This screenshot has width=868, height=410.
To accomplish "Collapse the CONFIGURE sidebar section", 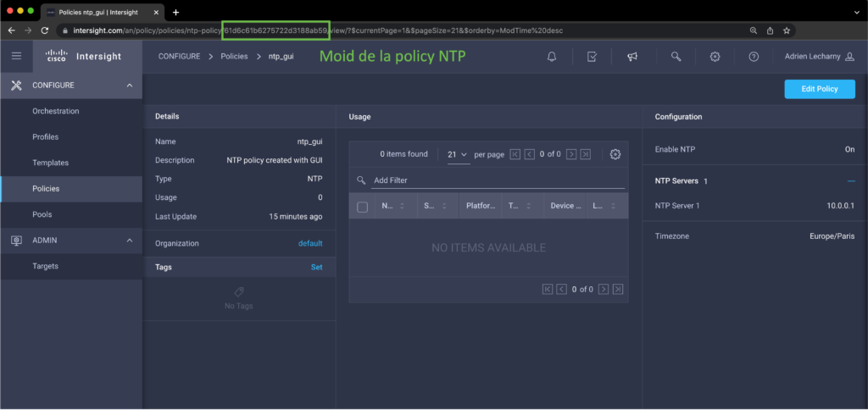I will [129, 86].
